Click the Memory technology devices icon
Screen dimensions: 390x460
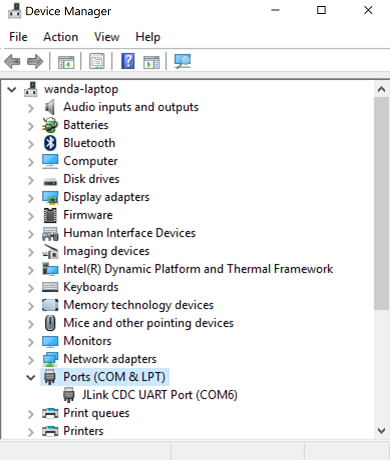50,305
